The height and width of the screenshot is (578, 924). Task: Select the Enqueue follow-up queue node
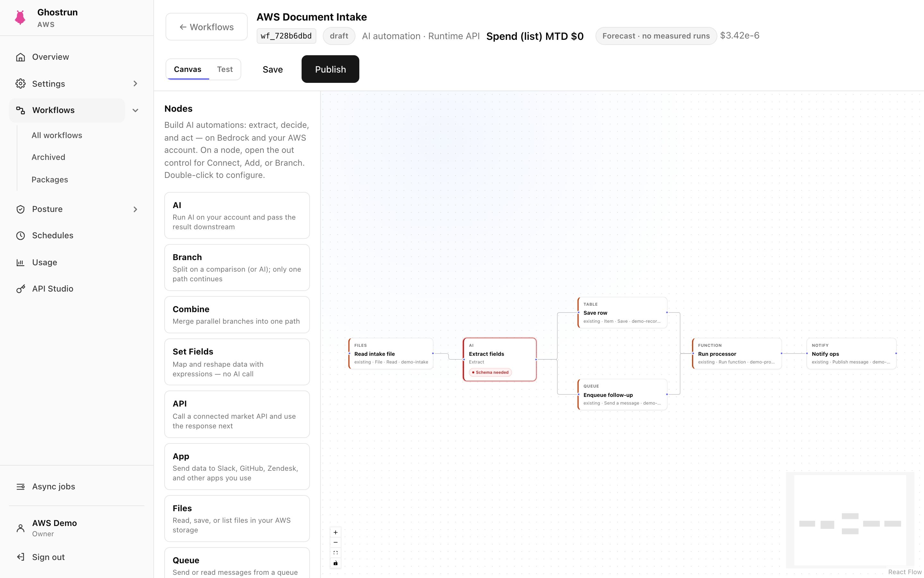point(622,395)
